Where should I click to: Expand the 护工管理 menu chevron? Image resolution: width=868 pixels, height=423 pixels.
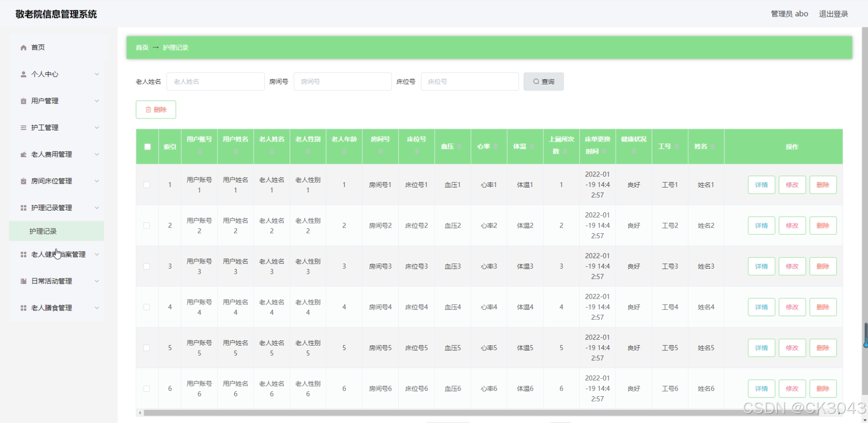point(97,128)
